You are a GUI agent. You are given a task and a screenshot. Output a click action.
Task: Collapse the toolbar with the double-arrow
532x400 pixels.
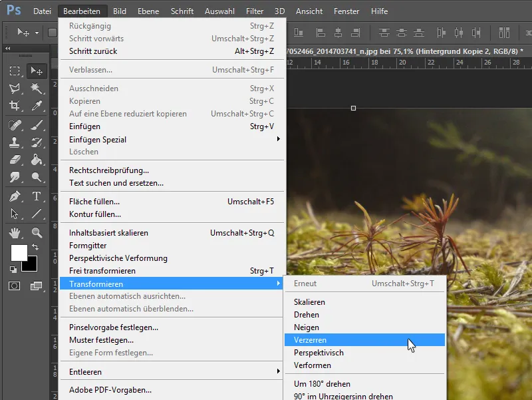click(8, 47)
